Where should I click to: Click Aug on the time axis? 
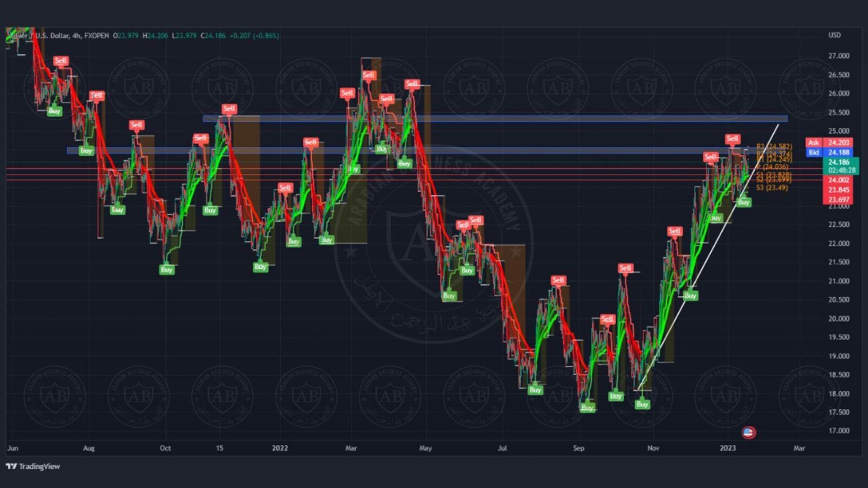[x=89, y=449]
